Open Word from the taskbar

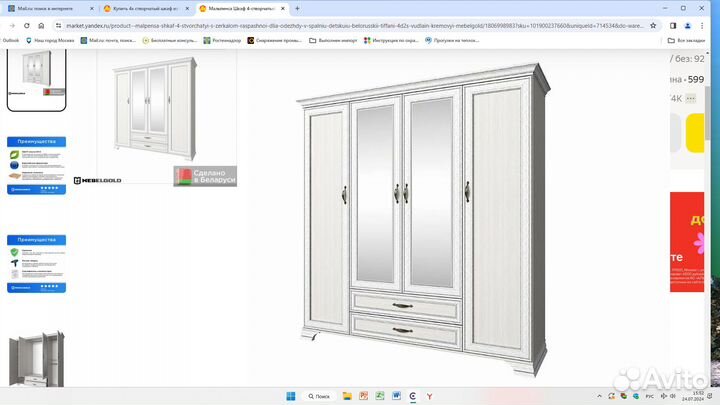click(x=396, y=396)
